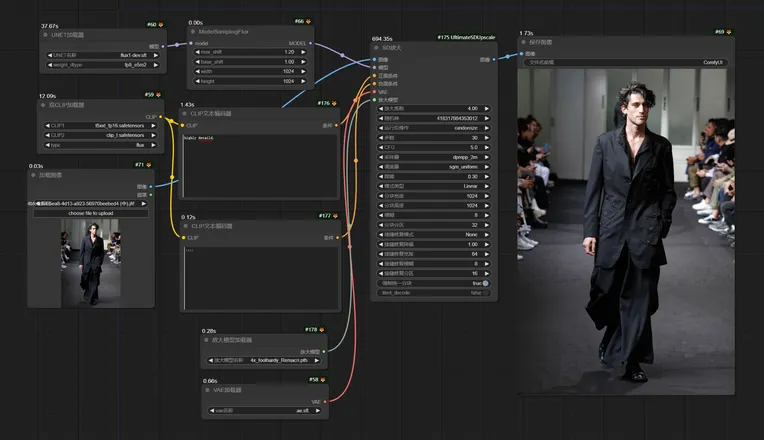Click the fox badge on save image node #69
The height and width of the screenshot is (440, 764).
point(729,33)
